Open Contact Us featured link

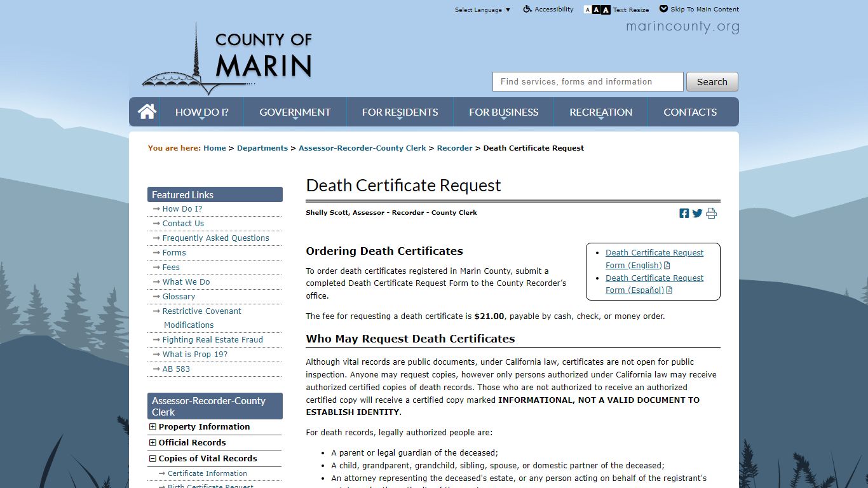(183, 224)
